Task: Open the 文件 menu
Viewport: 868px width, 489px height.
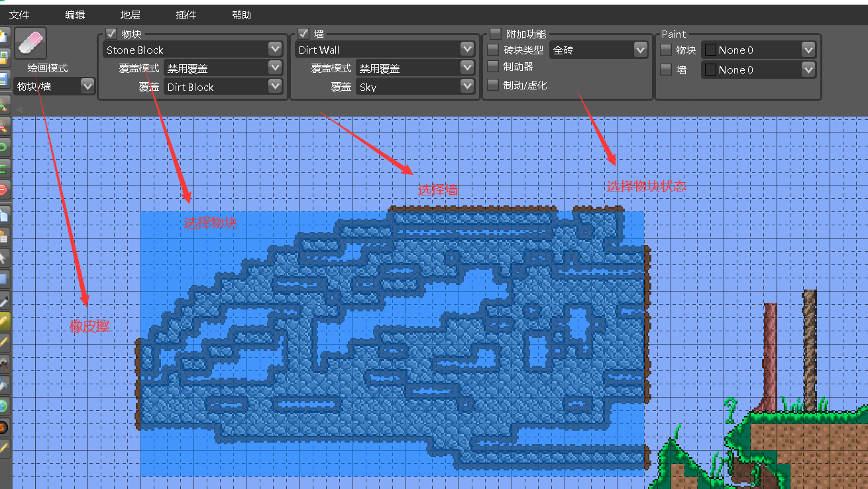Action: [x=19, y=15]
